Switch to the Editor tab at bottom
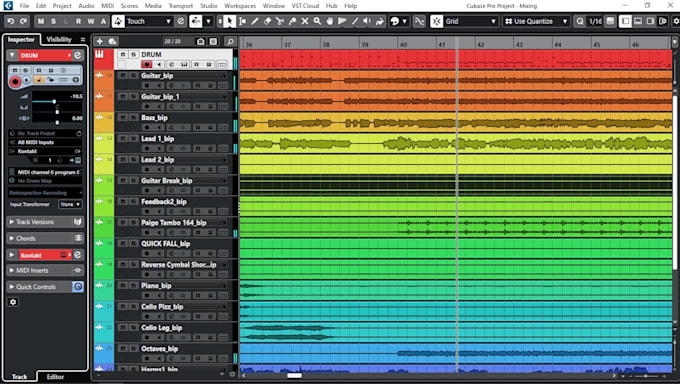 click(x=56, y=377)
